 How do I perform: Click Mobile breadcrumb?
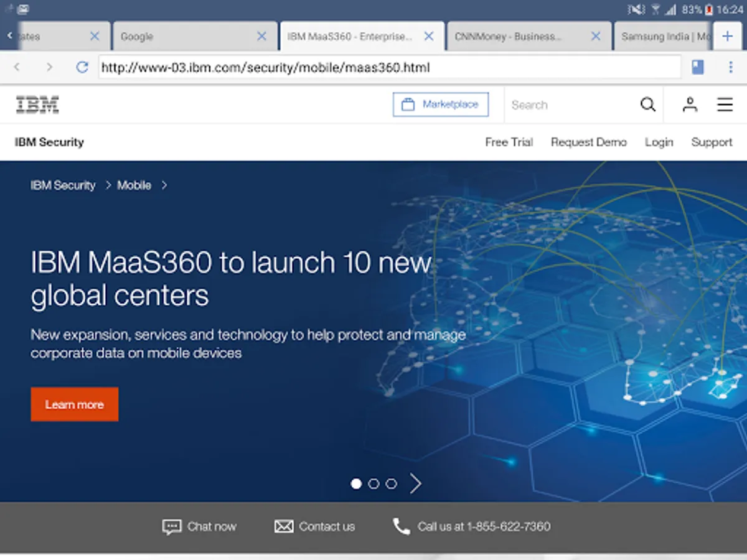pos(134,185)
